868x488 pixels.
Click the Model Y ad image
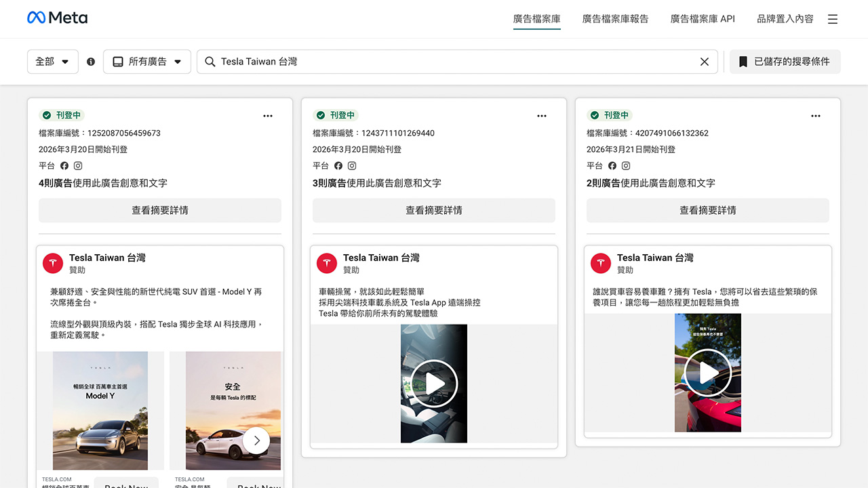coord(100,411)
